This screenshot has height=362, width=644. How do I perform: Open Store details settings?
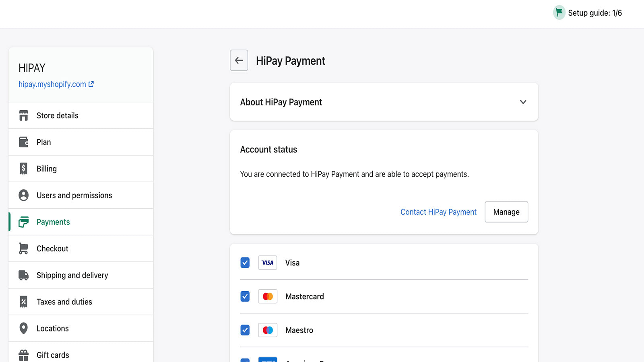(x=81, y=115)
